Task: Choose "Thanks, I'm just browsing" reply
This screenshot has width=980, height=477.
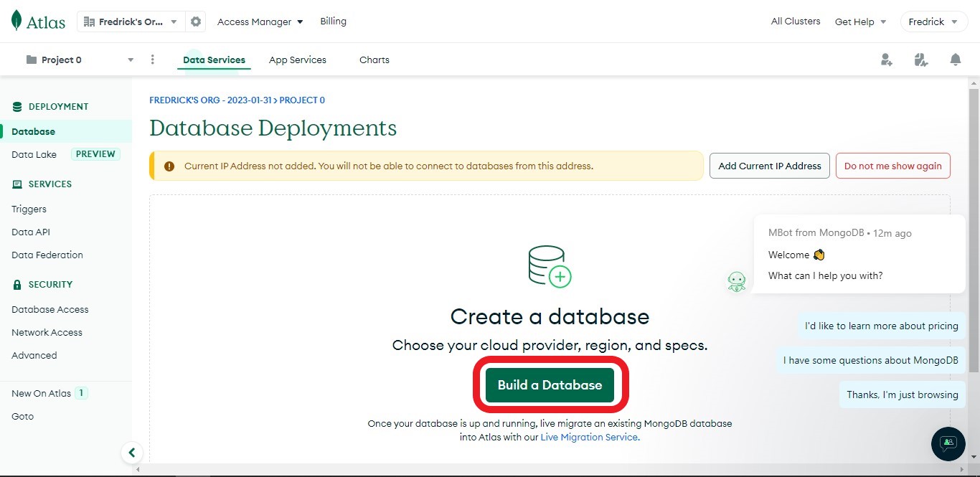Action: point(903,395)
